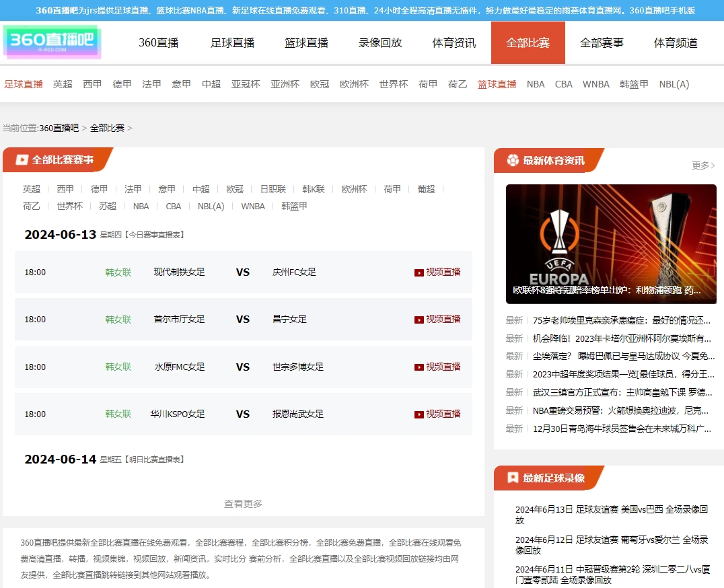Click team name 世宗多博女足
724x588 pixels.
298,367
